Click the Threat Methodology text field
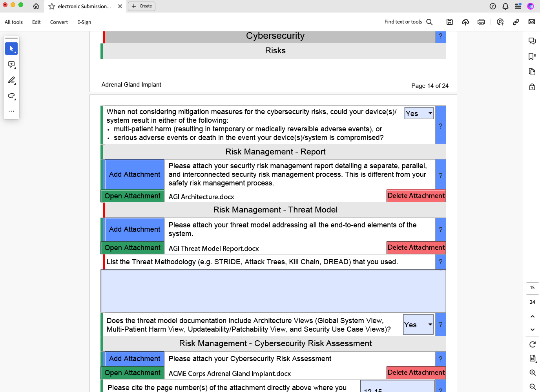This screenshot has width=540, height=392. 274,291
